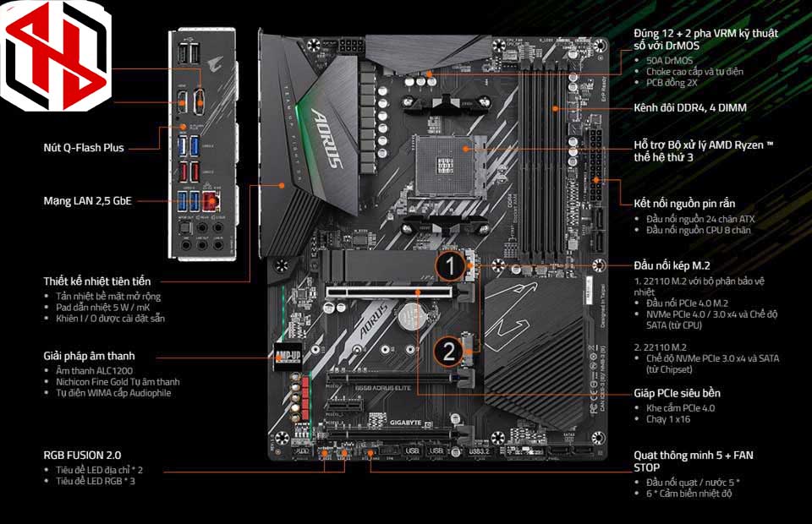Select the 'Kết nối nguồn pin rắn' heading

[x=684, y=204]
